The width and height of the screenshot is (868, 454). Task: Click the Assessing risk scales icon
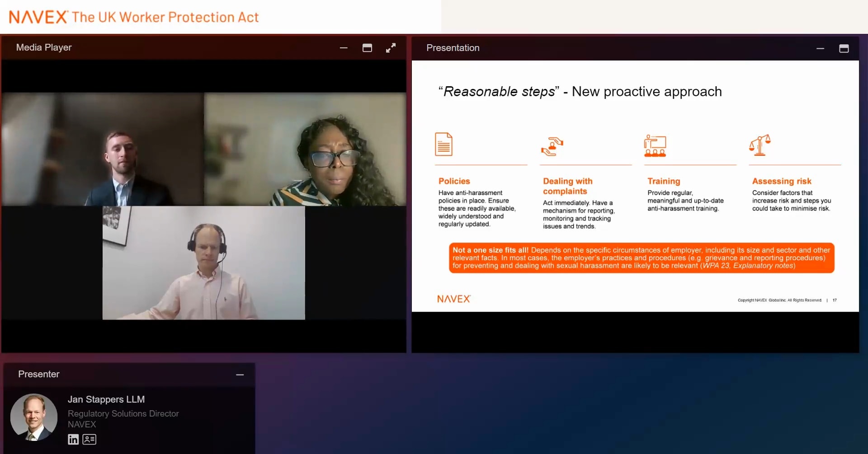pyautogui.click(x=760, y=145)
